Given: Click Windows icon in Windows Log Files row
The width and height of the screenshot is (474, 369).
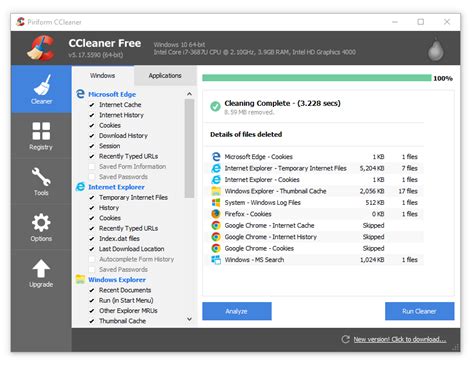Looking at the screenshot, I should tap(216, 202).
